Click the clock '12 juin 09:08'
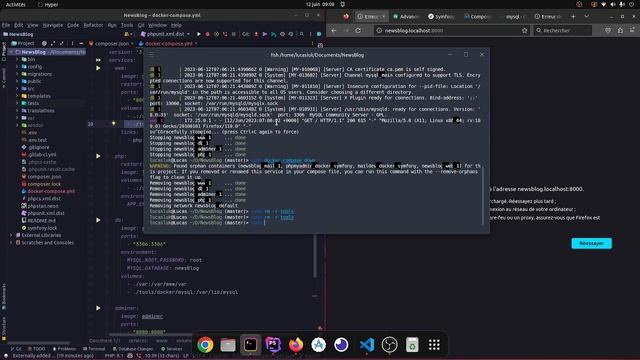 point(320,4)
